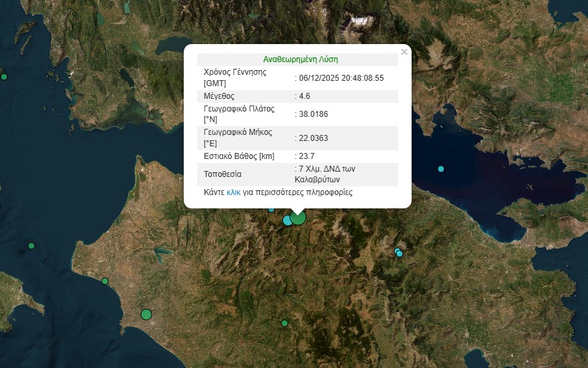Click the Τοποθεσία row label
This screenshot has height=368, width=588.
tap(223, 174)
